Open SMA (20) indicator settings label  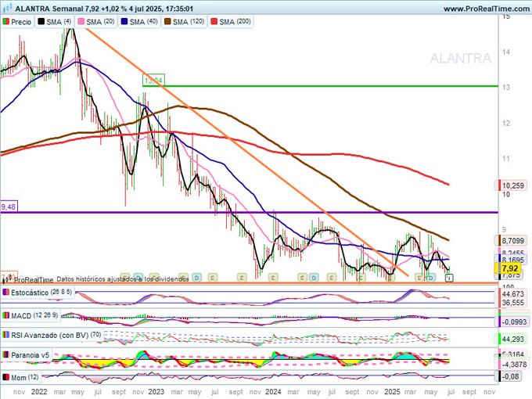[100, 22]
